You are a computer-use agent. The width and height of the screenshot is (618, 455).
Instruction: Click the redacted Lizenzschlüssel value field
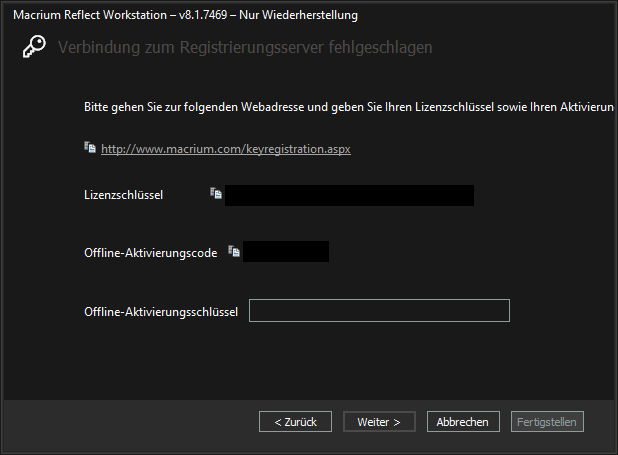349,196
